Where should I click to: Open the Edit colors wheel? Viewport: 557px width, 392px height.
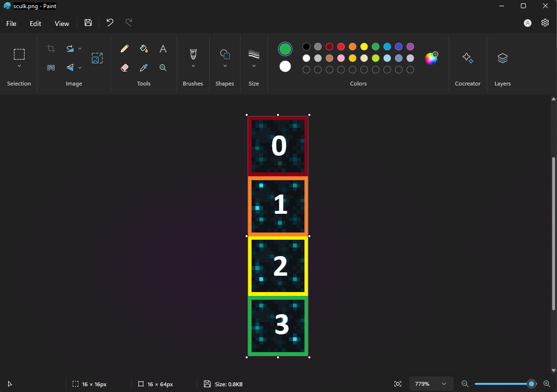click(431, 58)
